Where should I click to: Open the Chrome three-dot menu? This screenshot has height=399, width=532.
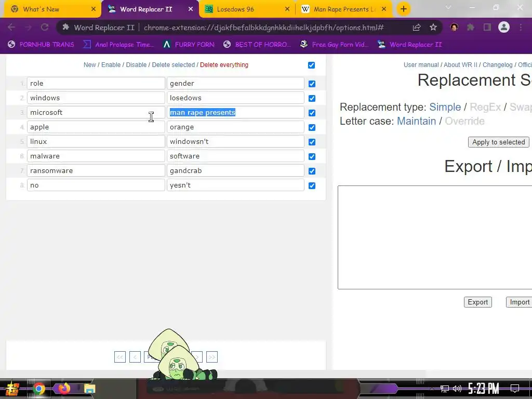pos(521,28)
